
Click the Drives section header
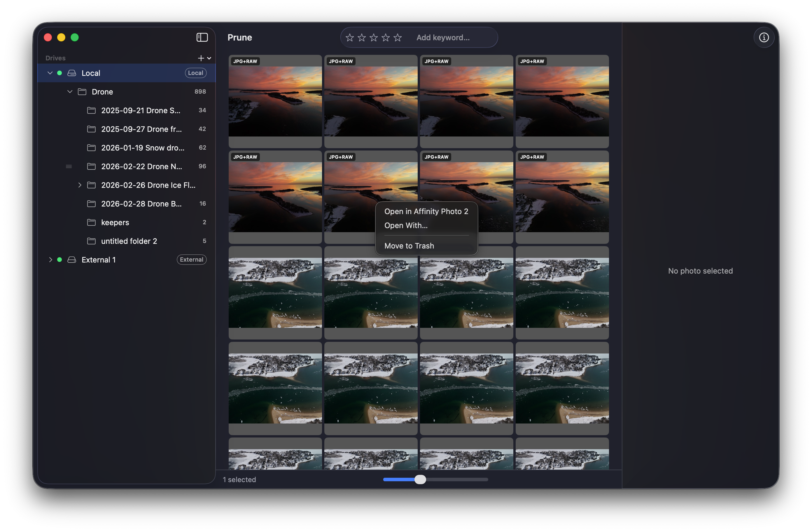click(55, 58)
